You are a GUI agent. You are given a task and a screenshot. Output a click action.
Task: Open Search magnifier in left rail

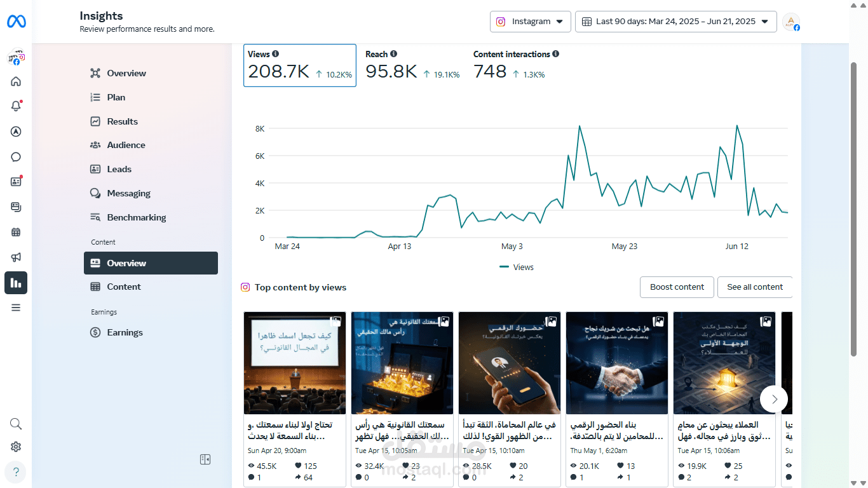(16, 424)
